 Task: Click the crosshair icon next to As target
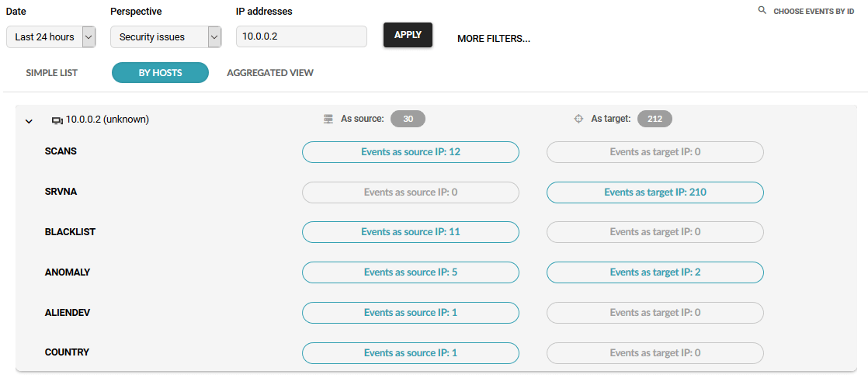[x=578, y=120]
